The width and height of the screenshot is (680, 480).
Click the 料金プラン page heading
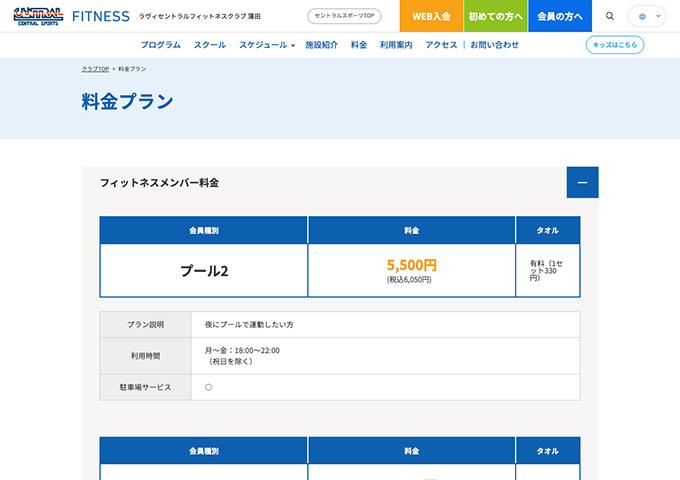click(128, 101)
